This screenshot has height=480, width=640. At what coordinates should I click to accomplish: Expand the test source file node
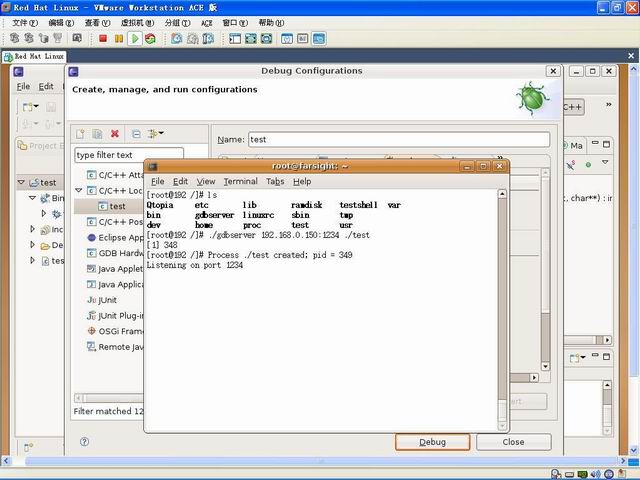coord(32,260)
